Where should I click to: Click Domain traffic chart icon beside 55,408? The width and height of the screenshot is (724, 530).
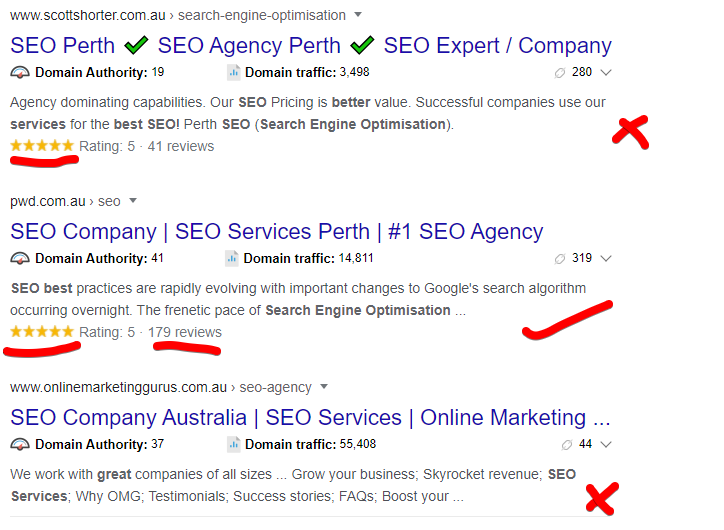[x=234, y=445]
